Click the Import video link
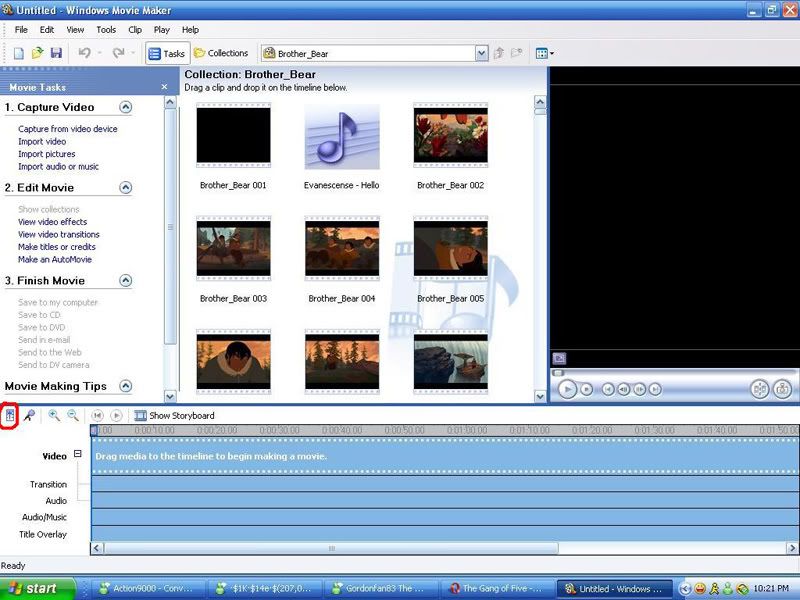This screenshot has width=800, height=600. tap(42, 141)
